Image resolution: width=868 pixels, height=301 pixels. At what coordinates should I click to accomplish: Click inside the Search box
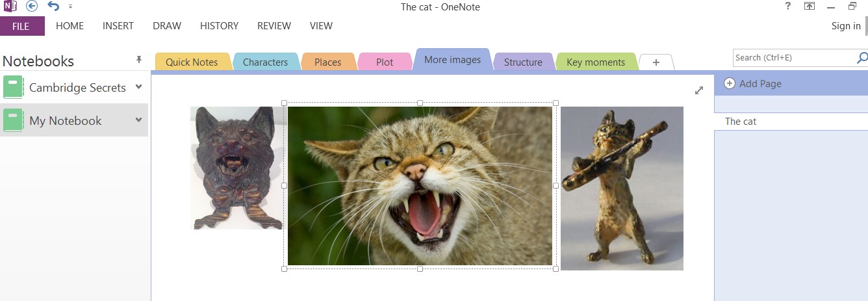[793, 58]
